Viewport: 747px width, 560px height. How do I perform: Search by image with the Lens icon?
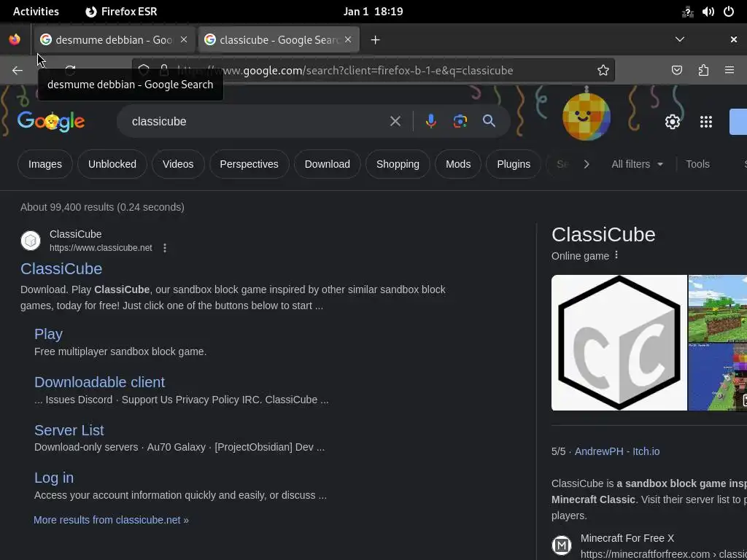tap(460, 122)
